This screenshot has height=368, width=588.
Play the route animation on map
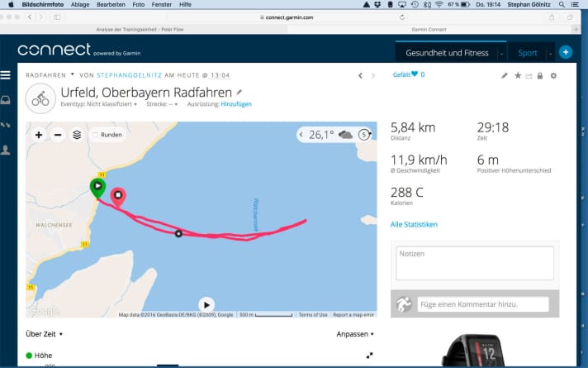206,304
